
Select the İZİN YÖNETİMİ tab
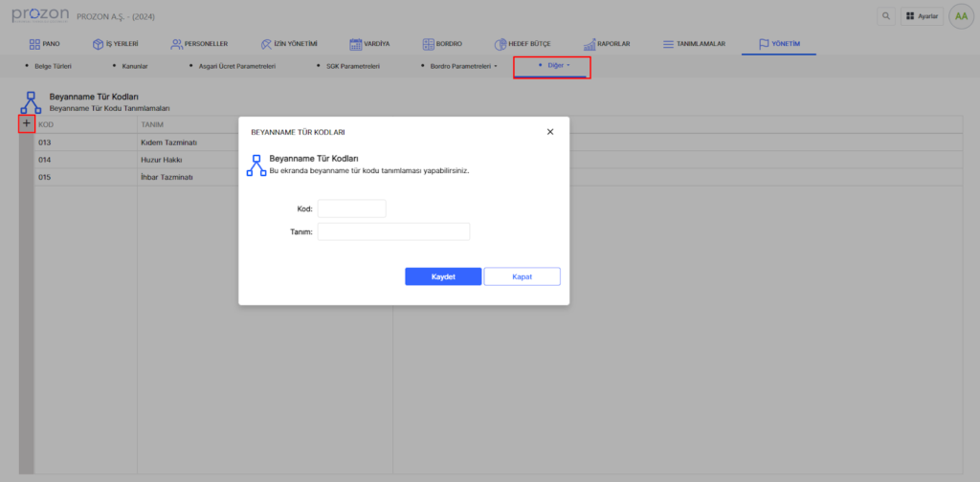289,44
